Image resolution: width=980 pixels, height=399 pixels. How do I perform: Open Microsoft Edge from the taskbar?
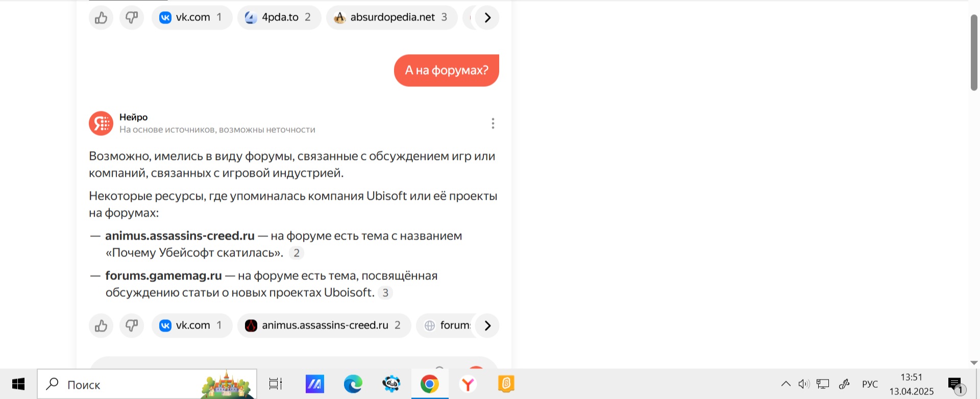pyautogui.click(x=353, y=384)
